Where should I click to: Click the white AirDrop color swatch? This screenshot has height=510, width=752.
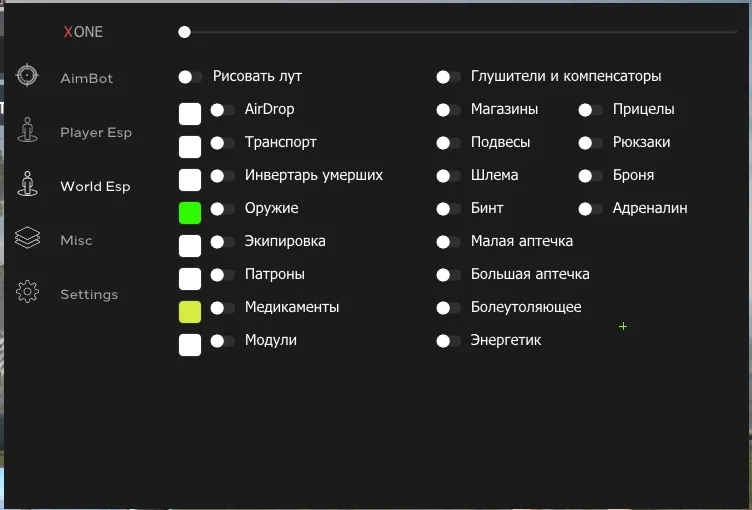190,113
